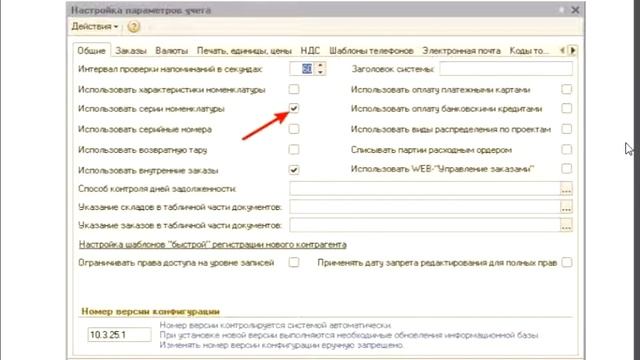Open selector for Указание складов field
The image size is (640, 360).
566,207
